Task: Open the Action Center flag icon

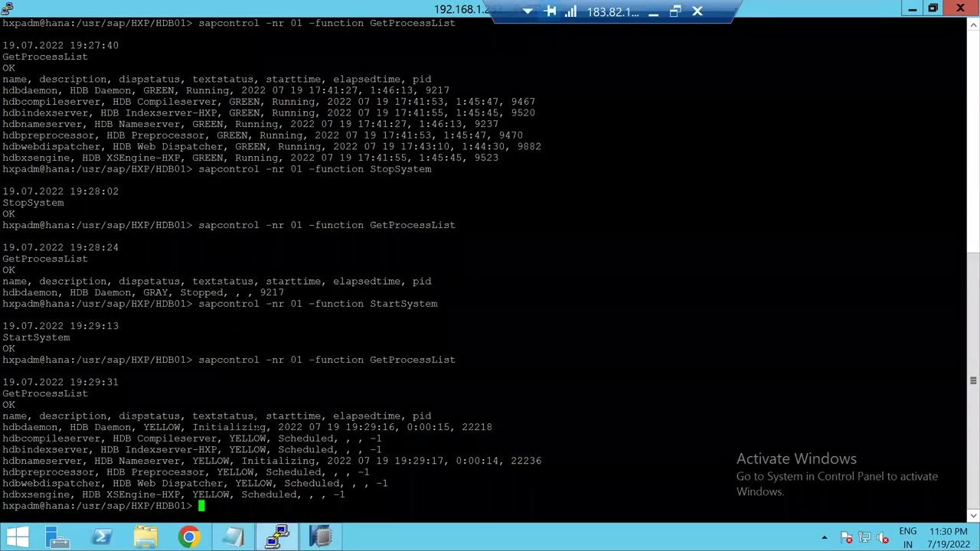Action: [x=846, y=537]
